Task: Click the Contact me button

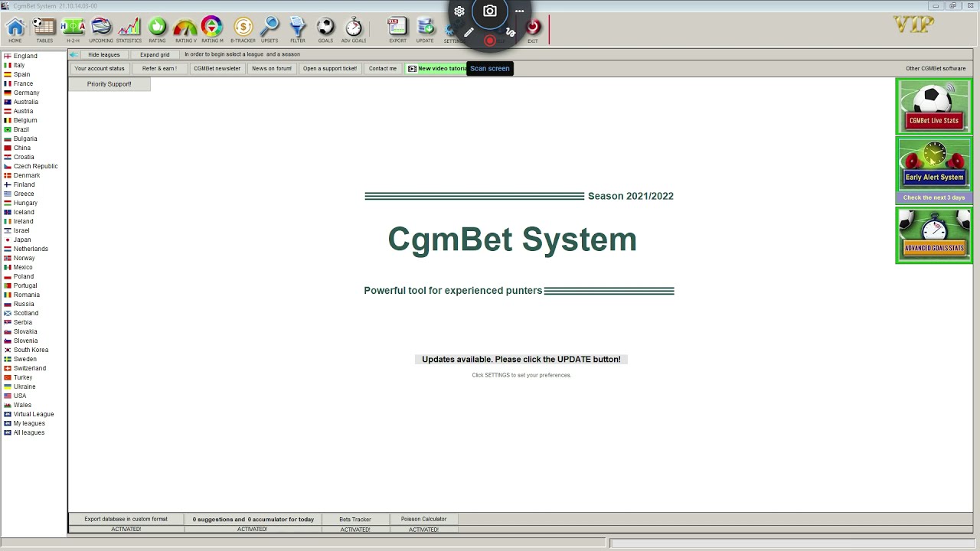Action: point(383,68)
